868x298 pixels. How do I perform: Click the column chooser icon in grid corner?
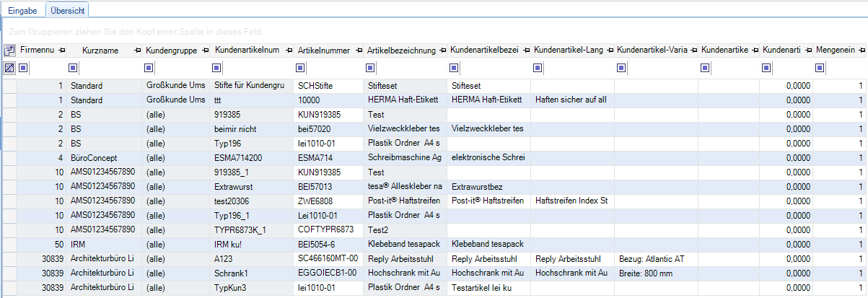(9, 51)
